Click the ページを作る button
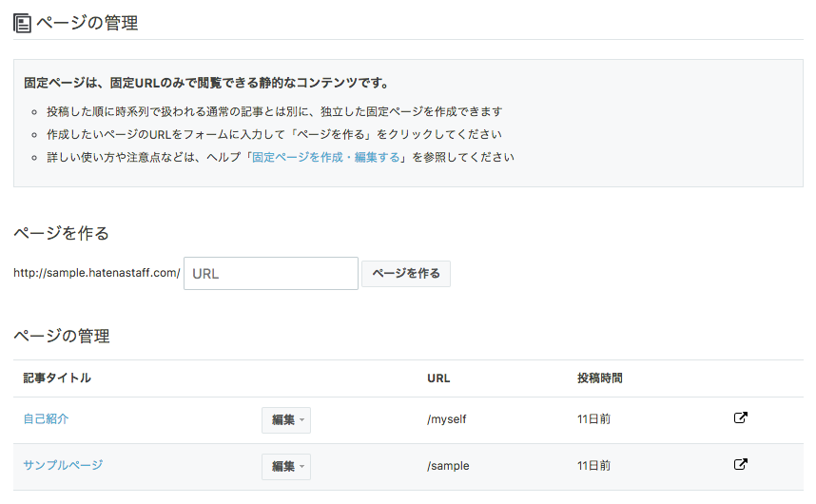 406,274
